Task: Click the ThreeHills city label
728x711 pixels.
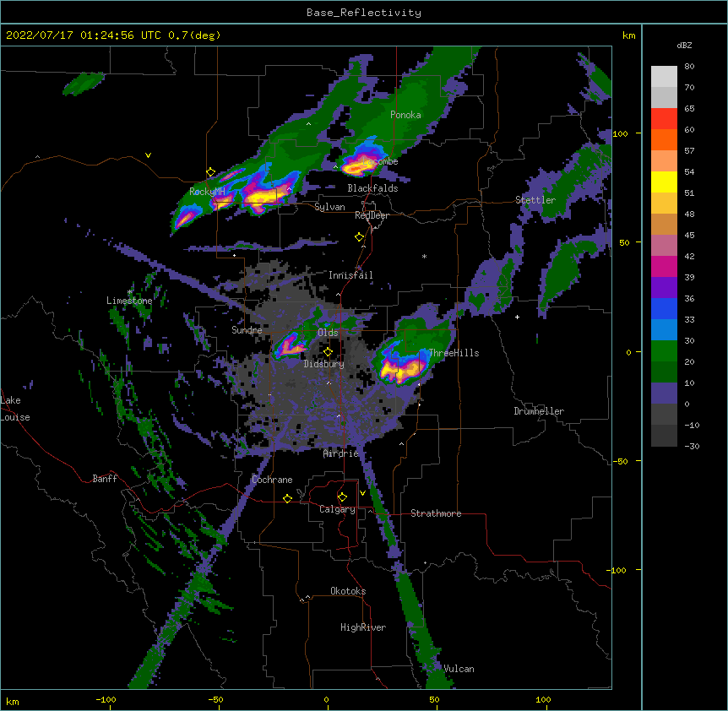Action: 454,353
